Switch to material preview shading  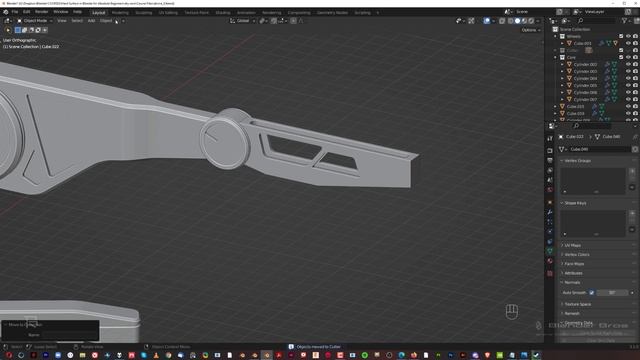pyautogui.click(x=524, y=20)
